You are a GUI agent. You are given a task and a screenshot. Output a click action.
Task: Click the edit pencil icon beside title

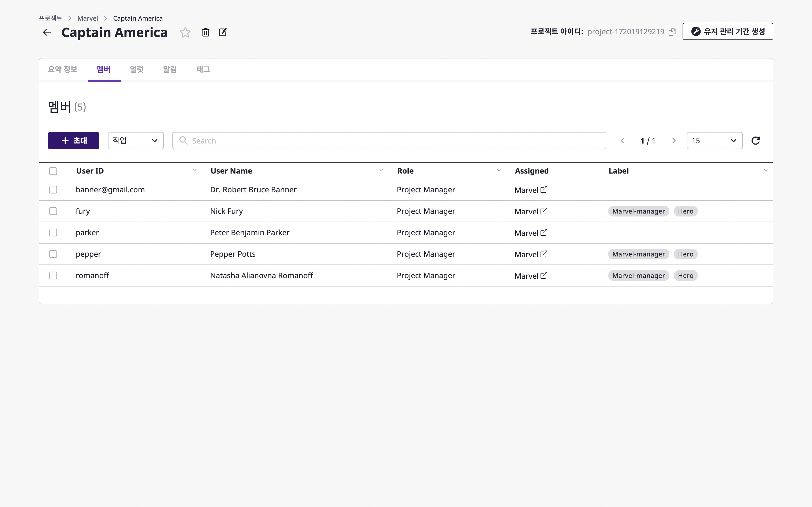pyautogui.click(x=223, y=32)
